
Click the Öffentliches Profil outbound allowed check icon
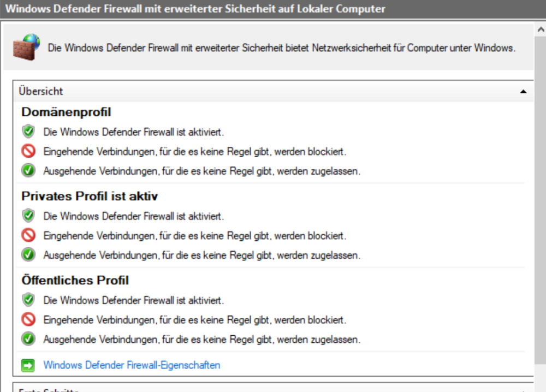click(28, 339)
